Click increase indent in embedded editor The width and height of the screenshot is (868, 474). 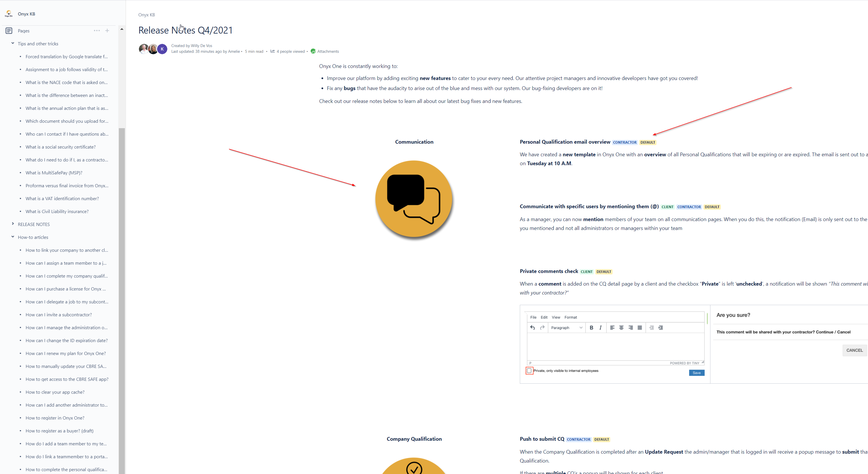tap(661, 327)
